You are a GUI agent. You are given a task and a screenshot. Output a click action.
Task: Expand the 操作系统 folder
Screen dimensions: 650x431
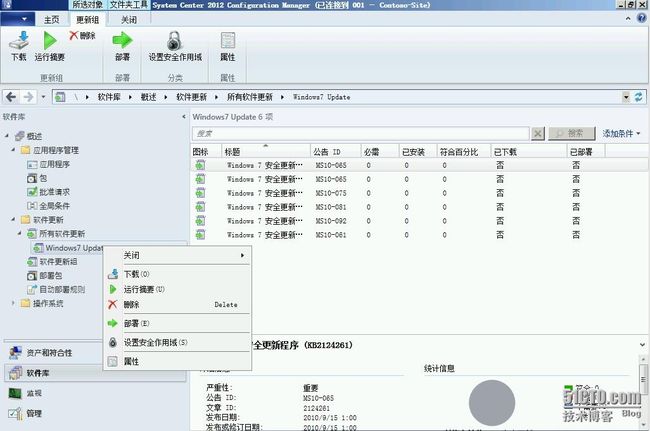point(13,303)
